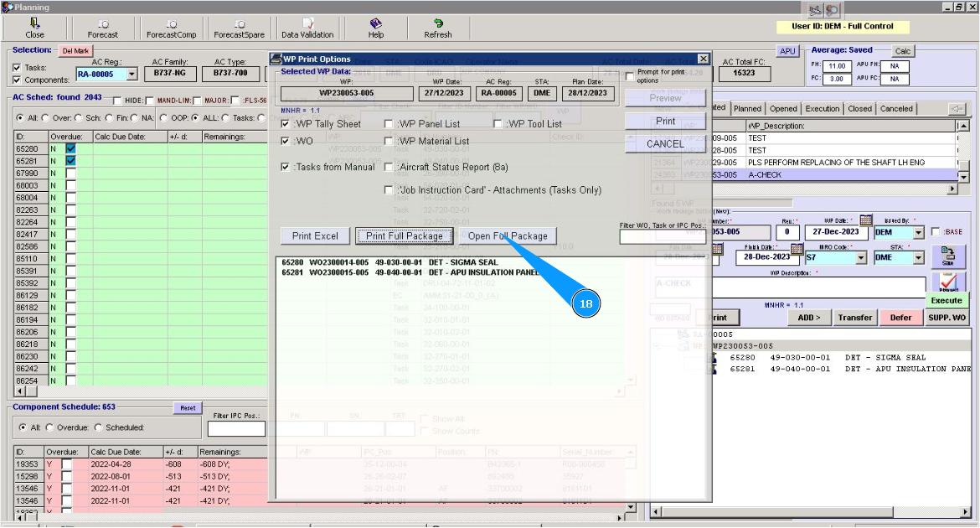980x528 pixels.
Task: Enable the WP Panel List checkbox
Action: coord(389,124)
